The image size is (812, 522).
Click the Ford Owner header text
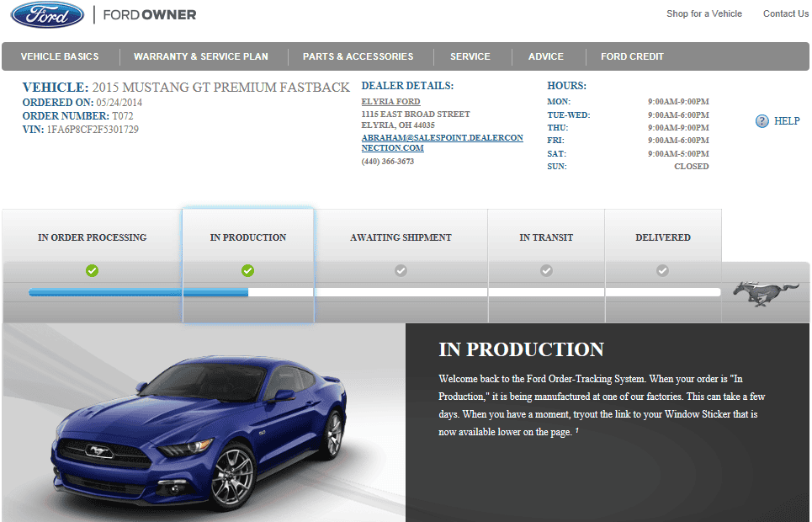pos(150,15)
